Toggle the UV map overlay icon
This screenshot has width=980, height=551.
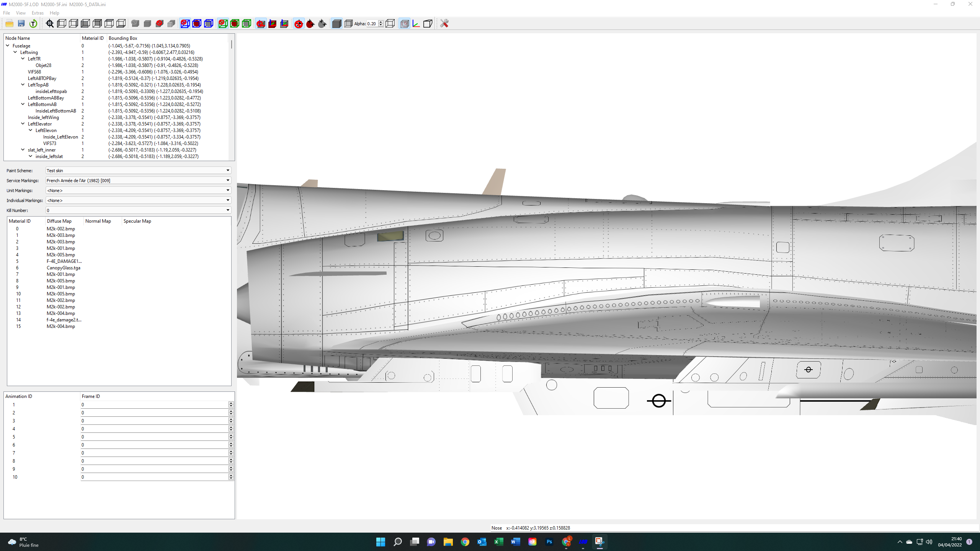coord(404,24)
